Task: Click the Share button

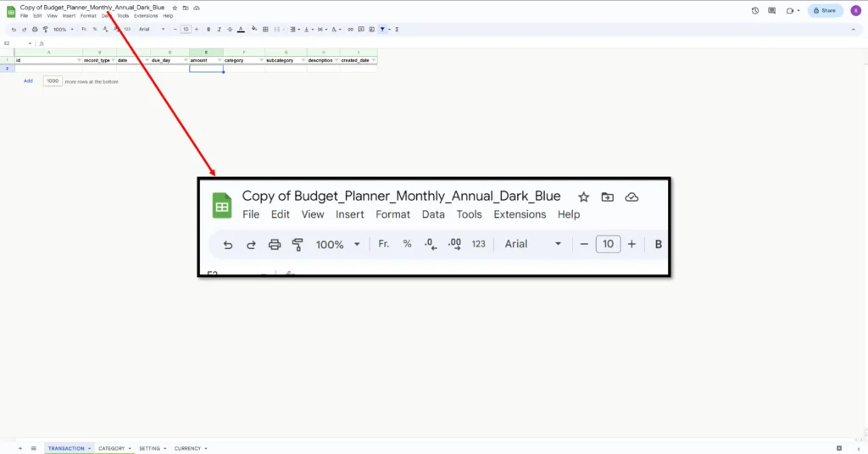Action: tap(825, 11)
